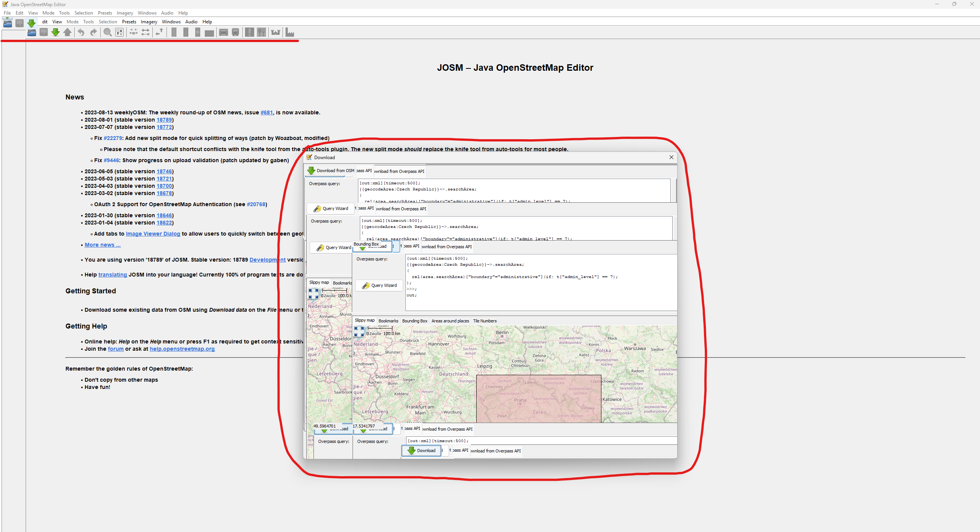Open weeklyOSM issue #681 link
This screenshot has height=532, width=980.
pos(267,112)
